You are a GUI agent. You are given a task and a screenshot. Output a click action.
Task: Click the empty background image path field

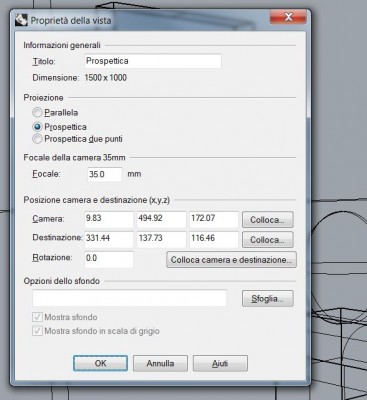[129, 298]
